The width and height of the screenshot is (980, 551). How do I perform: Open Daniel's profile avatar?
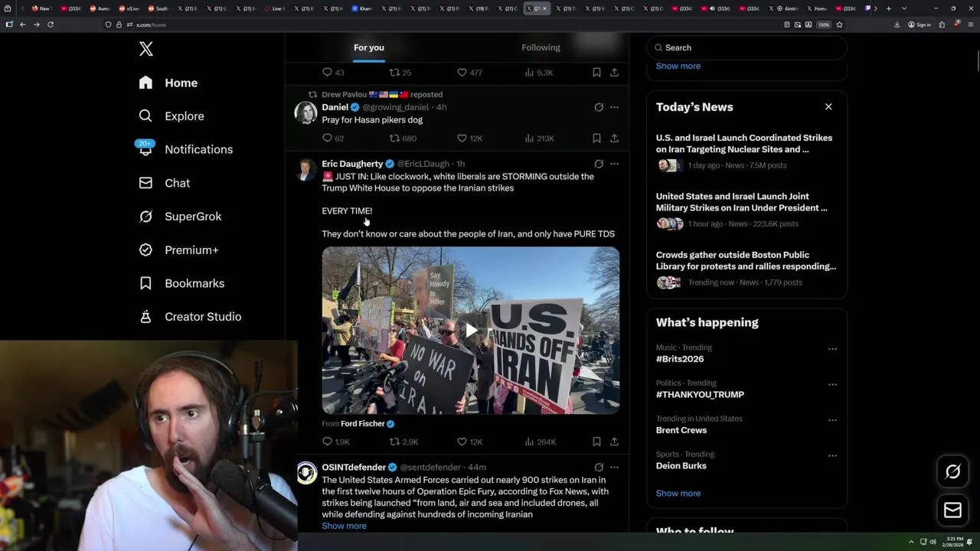(306, 112)
